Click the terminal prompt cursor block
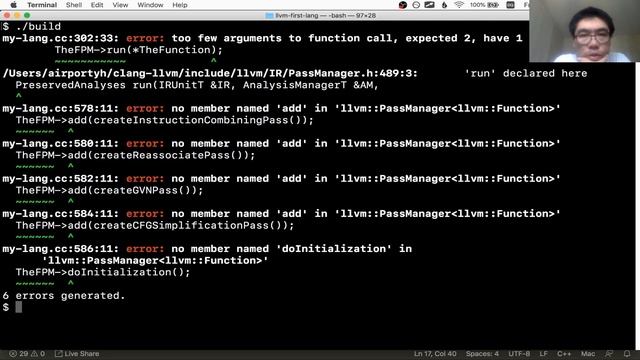The height and width of the screenshot is (360, 640). (x=19, y=307)
